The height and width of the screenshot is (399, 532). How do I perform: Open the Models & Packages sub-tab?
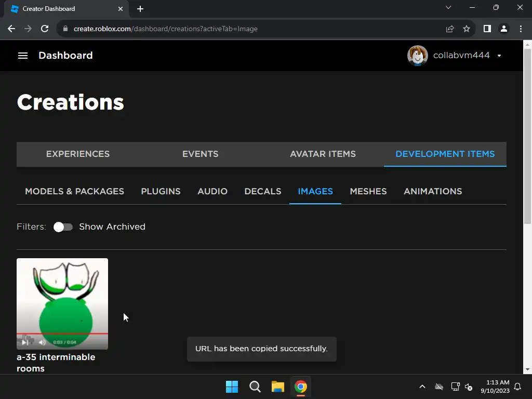tap(75, 191)
